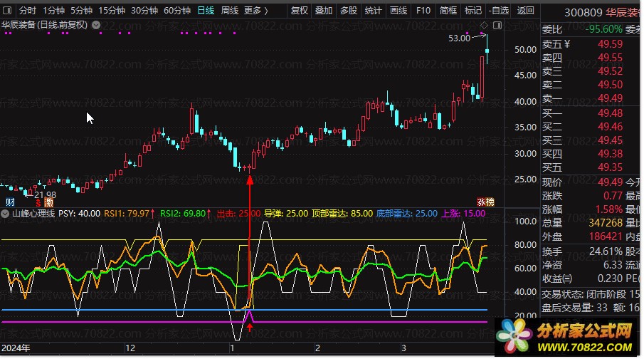
Task: Click the 山峰心理线 indicator name
Action: click(33, 214)
